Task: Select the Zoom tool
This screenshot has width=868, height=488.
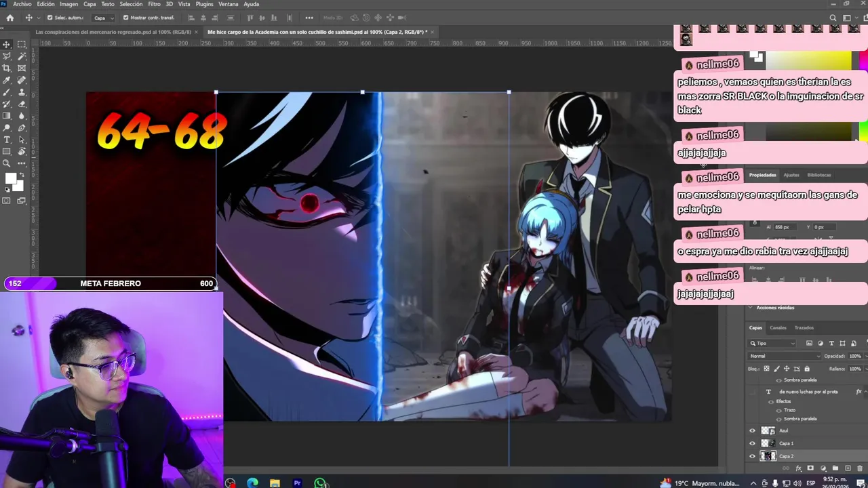Action: [x=6, y=163]
